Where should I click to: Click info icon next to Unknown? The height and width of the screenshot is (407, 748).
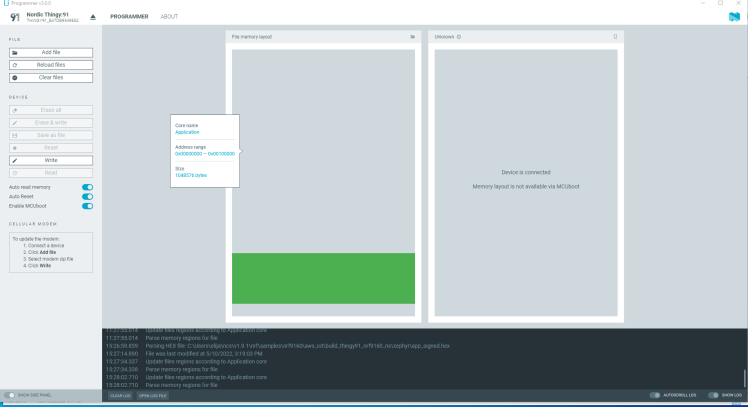coord(459,37)
